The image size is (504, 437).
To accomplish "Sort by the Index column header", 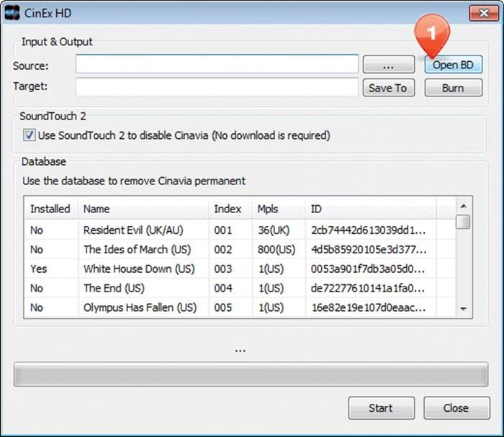I will click(x=230, y=209).
